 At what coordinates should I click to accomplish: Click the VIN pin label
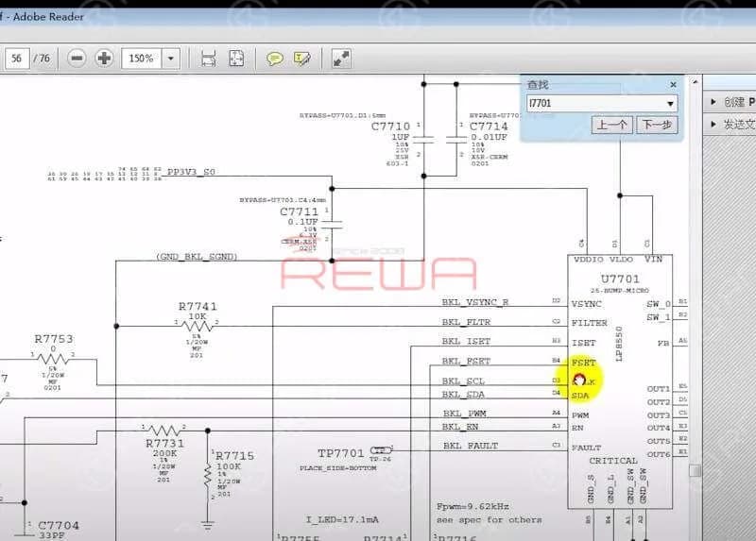tap(653, 260)
